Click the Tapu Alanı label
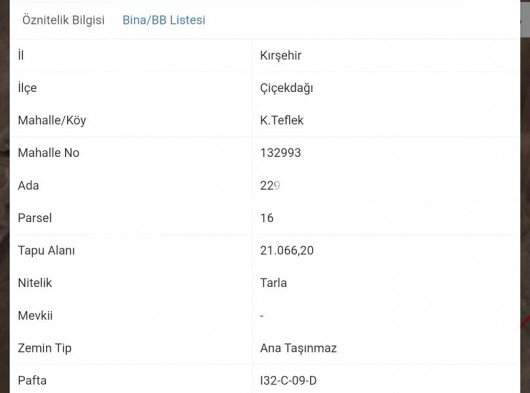This screenshot has height=393, width=530. (46, 251)
